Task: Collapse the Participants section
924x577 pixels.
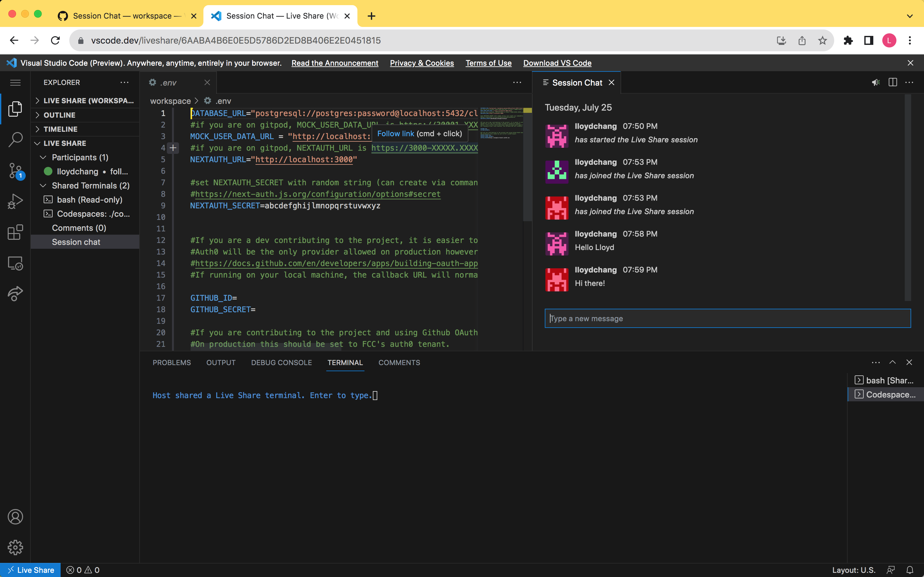Action: pyautogui.click(x=43, y=157)
